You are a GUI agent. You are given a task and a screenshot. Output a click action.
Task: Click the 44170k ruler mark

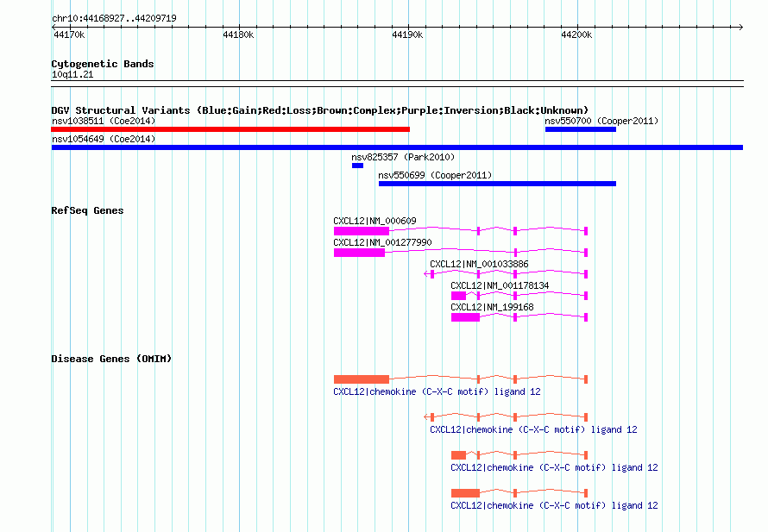(68, 34)
